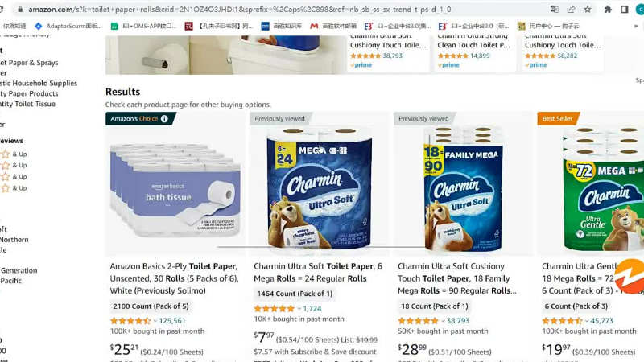
Task: Open Amazon Basics 2-Ply Toilet Paper link
Action: tap(174, 278)
